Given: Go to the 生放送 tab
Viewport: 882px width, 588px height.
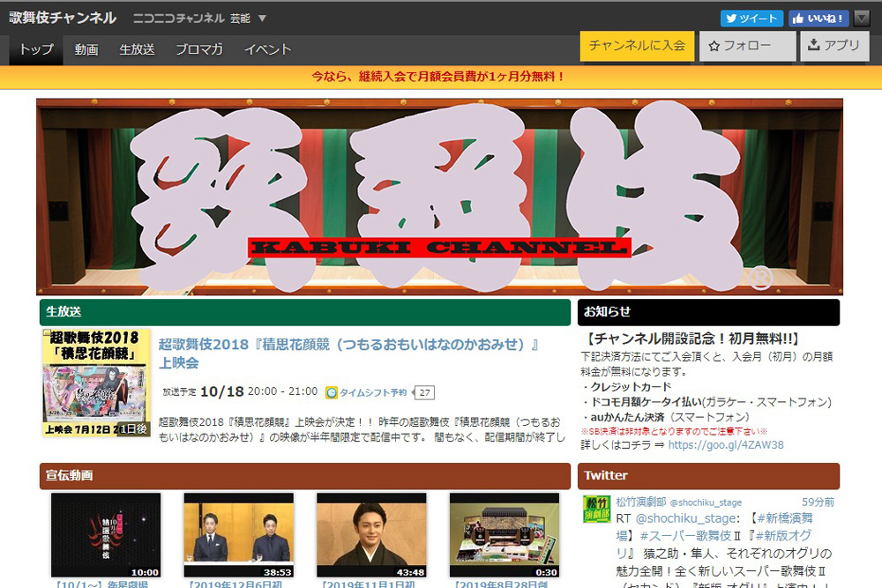Looking at the screenshot, I should (137, 49).
